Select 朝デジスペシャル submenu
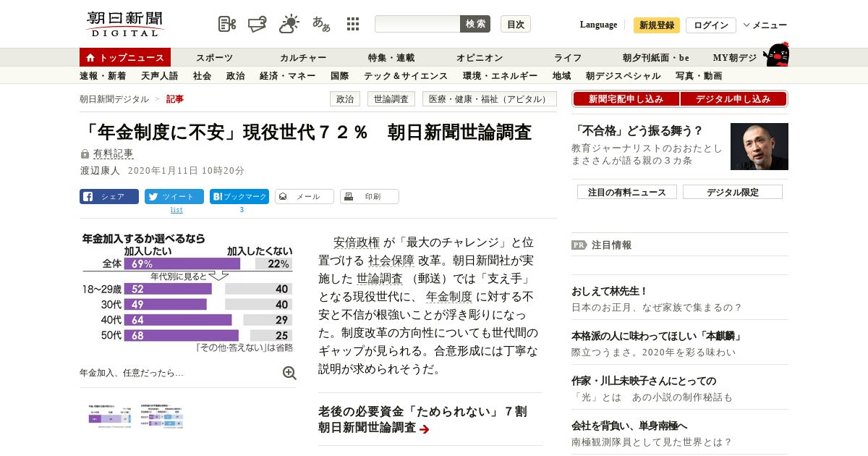Viewport: 868px width, 456px height. (623, 75)
